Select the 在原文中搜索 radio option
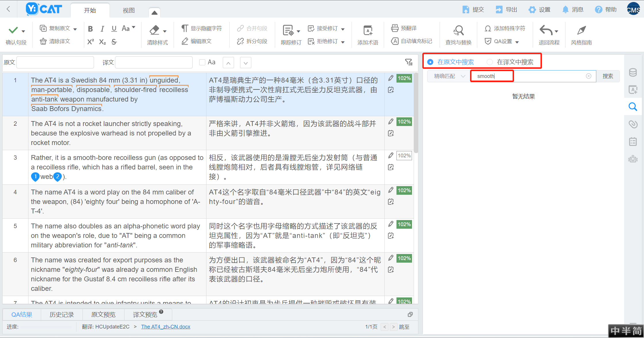This screenshot has width=644, height=338. click(430, 62)
